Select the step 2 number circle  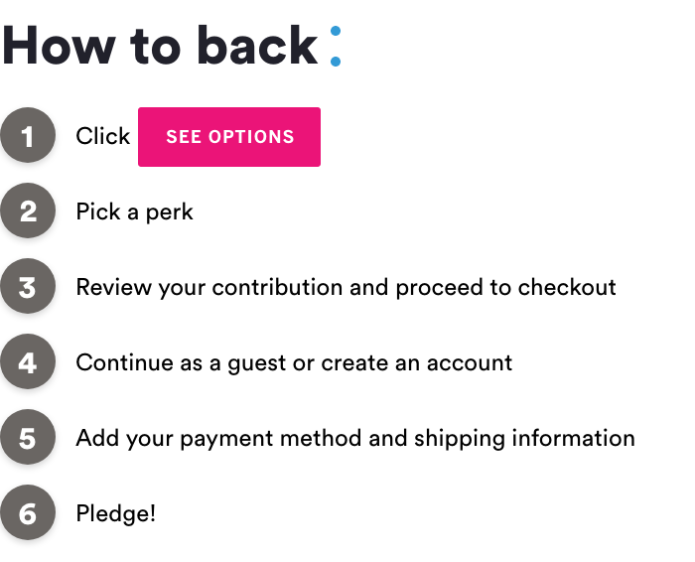point(28,211)
